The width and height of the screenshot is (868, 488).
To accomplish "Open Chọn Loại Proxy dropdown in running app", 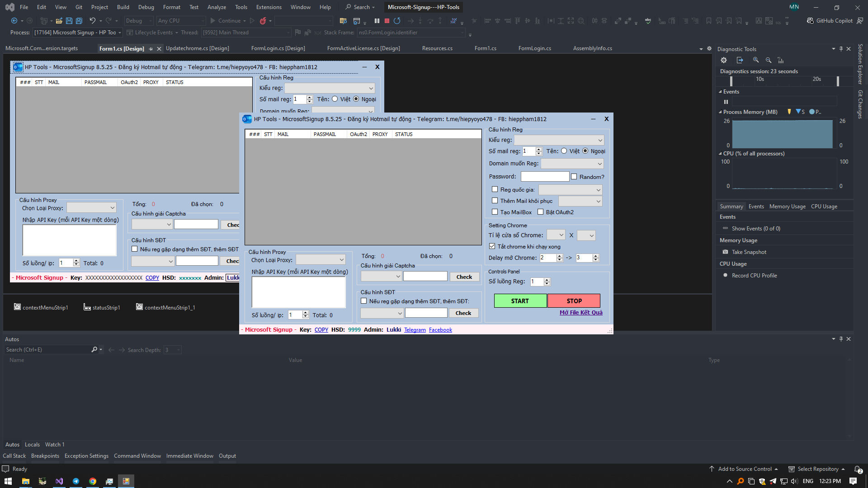I will click(x=321, y=259).
